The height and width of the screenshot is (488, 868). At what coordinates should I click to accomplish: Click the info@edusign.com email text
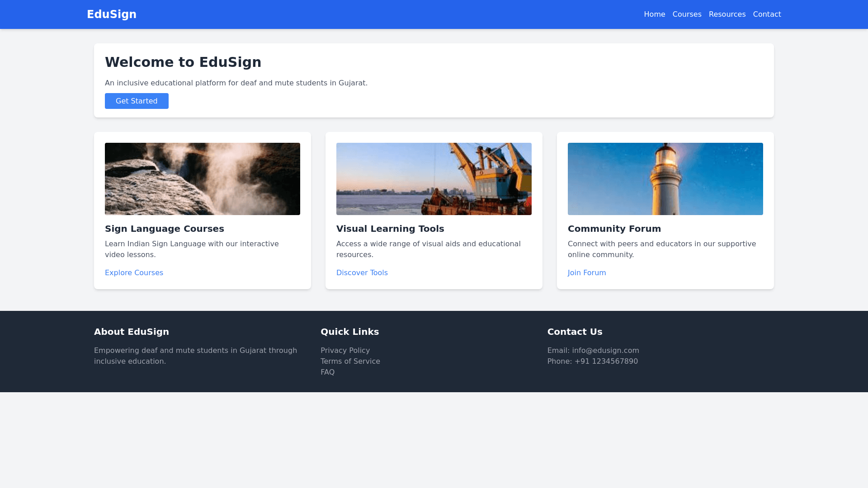605,350
